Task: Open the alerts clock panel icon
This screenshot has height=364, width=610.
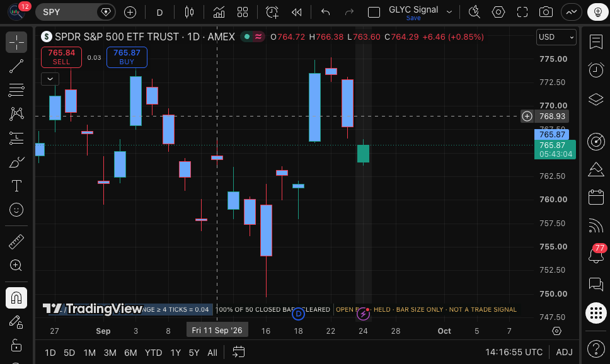Action: click(x=596, y=71)
